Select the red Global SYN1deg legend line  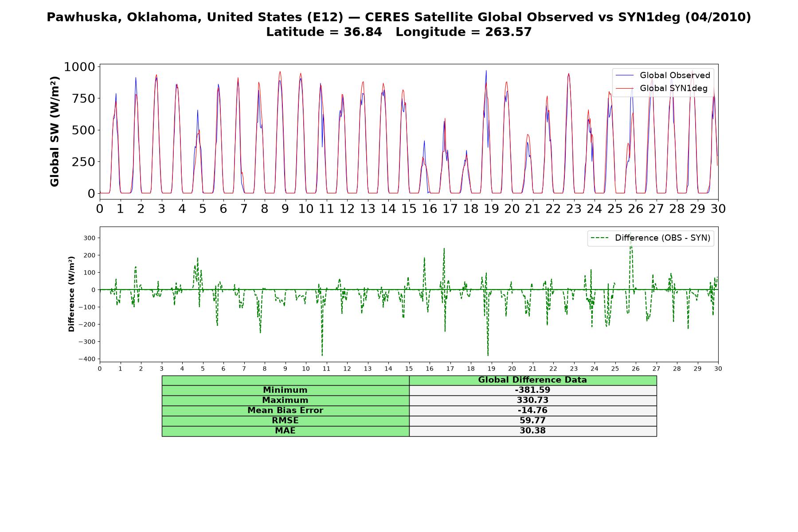625,88
